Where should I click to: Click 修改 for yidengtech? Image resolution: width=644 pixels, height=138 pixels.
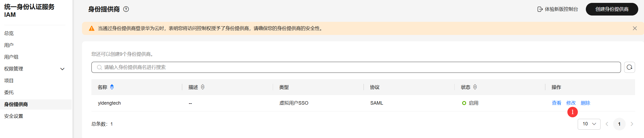coord(571,103)
